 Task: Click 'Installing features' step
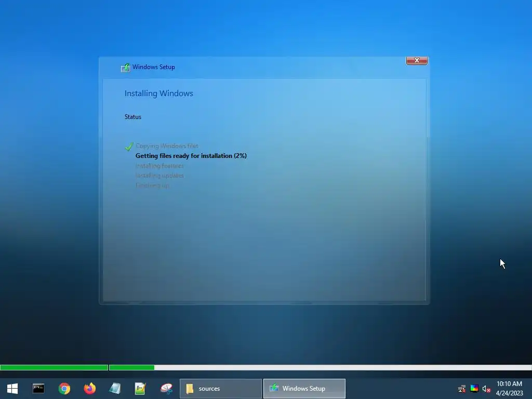coord(159,166)
